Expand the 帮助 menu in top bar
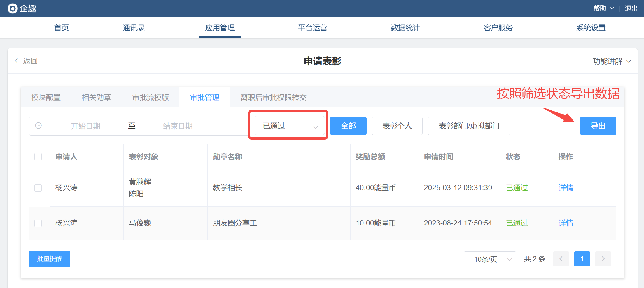Viewport: 644px width, 288px height. pos(603,8)
